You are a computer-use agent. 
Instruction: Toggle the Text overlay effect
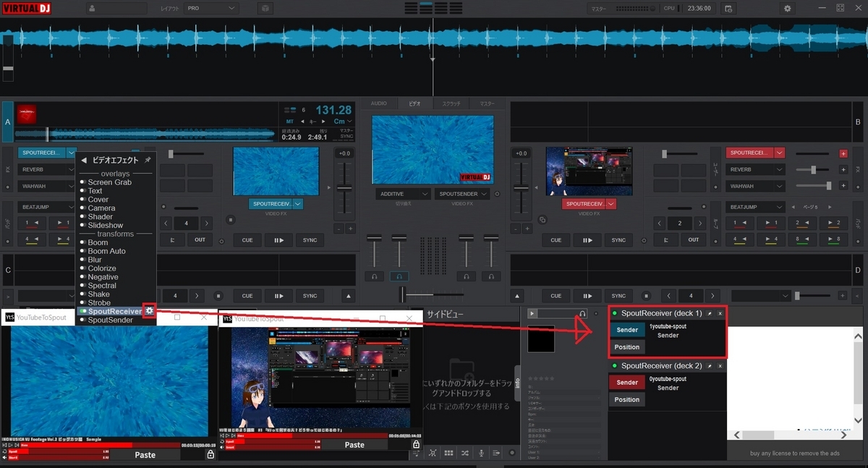pyautogui.click(x=82, y=191)
